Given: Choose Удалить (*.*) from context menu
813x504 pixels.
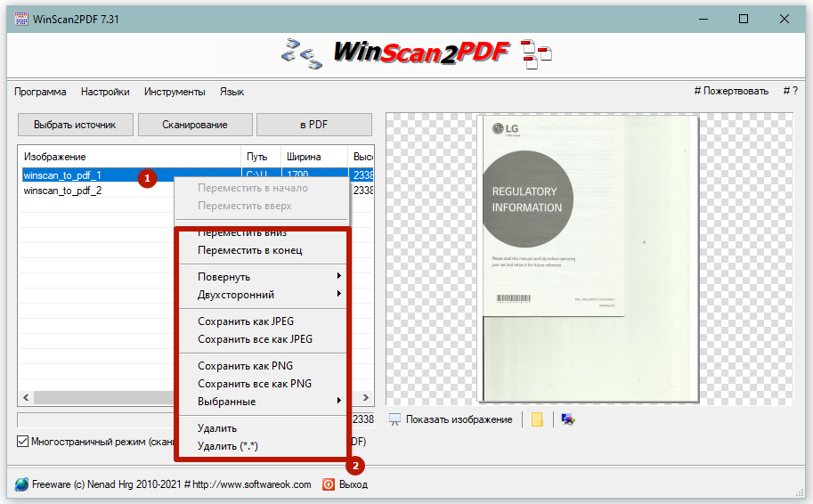Looking at the screenshot, I should click(229, 446).
